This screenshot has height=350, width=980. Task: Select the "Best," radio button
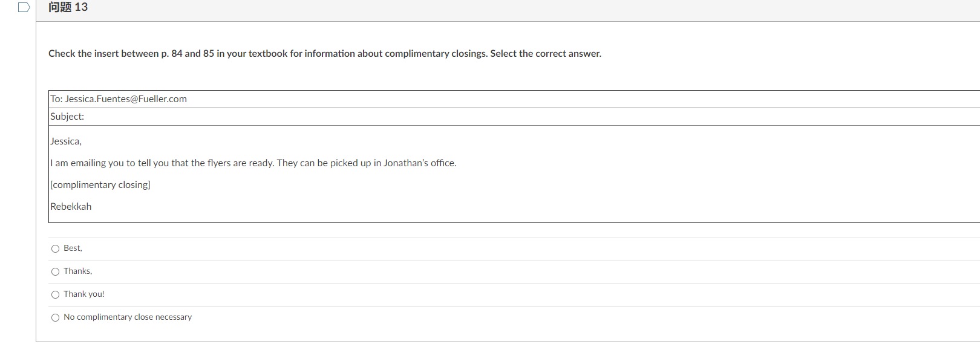tap(55, 248)
